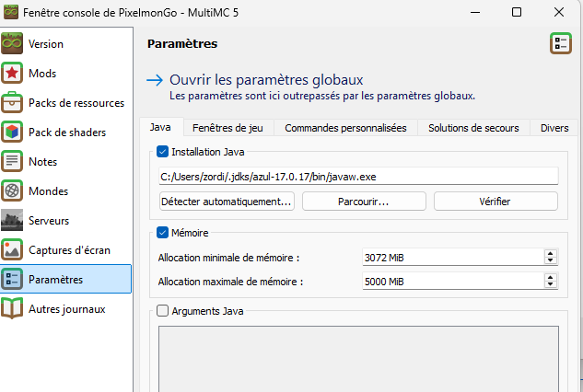Click the Java executable path field

coord(357,177)
